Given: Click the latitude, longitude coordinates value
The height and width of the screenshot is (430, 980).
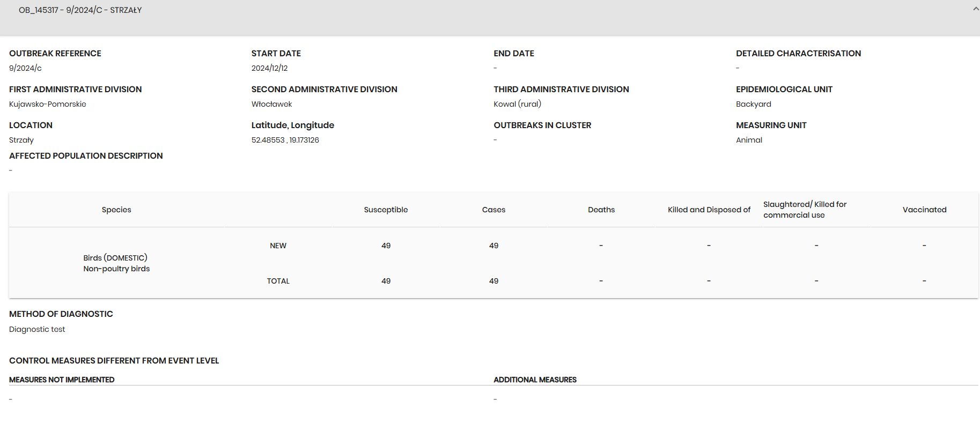Looking at the screenshot, I should [285, 140].
